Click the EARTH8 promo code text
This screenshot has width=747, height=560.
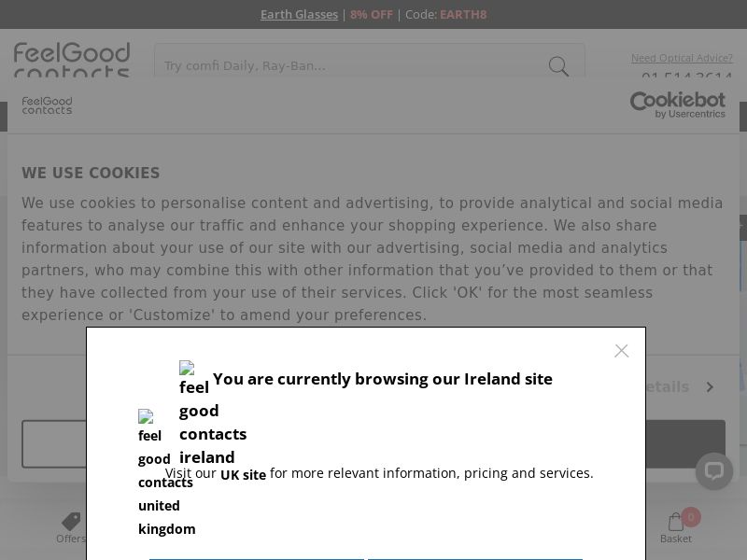[462, 14]
